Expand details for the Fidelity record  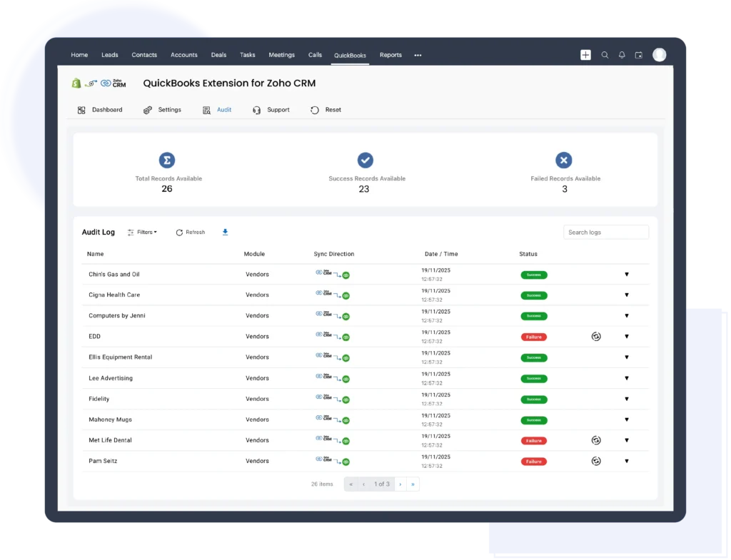627,399
